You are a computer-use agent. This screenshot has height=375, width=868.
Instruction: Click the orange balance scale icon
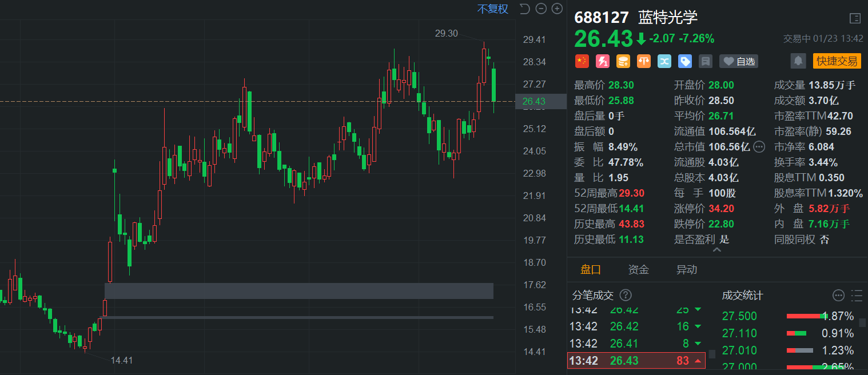(643, 61)
